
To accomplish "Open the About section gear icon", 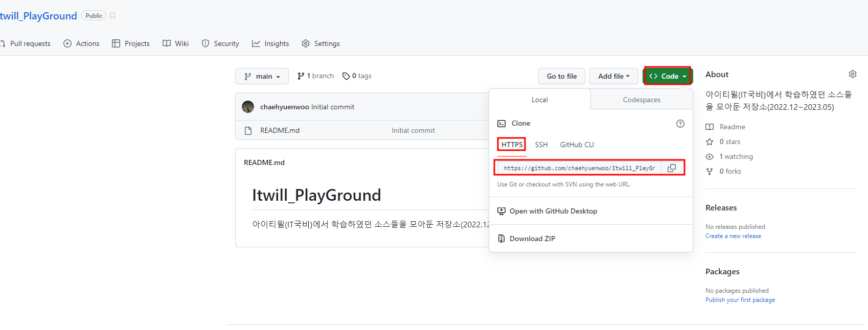I will (853, 74).
